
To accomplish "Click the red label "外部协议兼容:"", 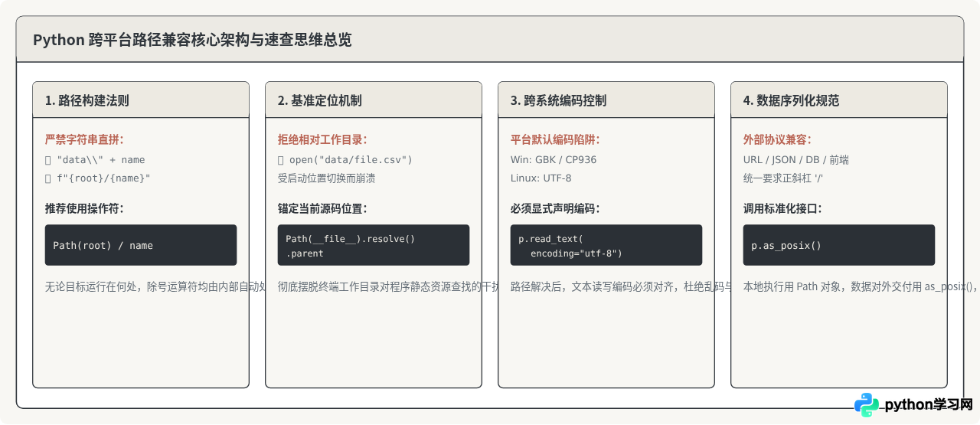I will point(777,139).
